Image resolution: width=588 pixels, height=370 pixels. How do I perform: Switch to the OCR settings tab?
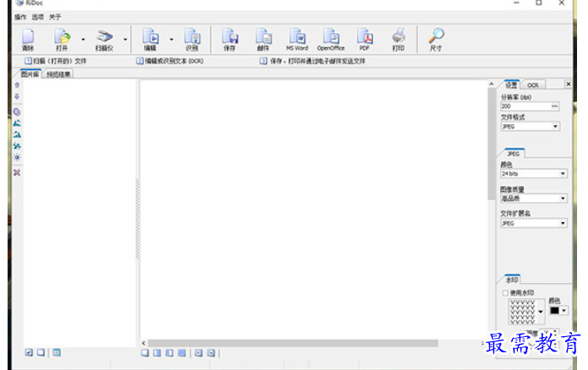pyautogui.click(x=532, y=85)
